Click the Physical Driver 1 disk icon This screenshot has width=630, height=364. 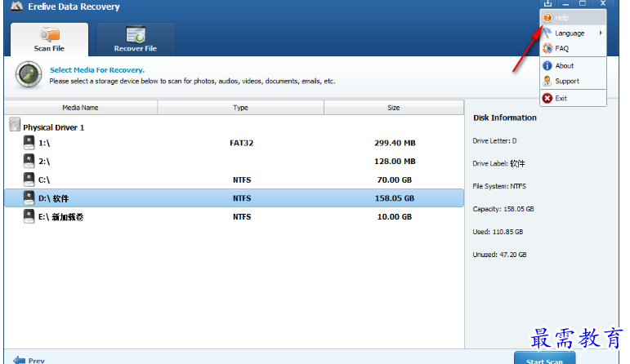coord(15,124)
